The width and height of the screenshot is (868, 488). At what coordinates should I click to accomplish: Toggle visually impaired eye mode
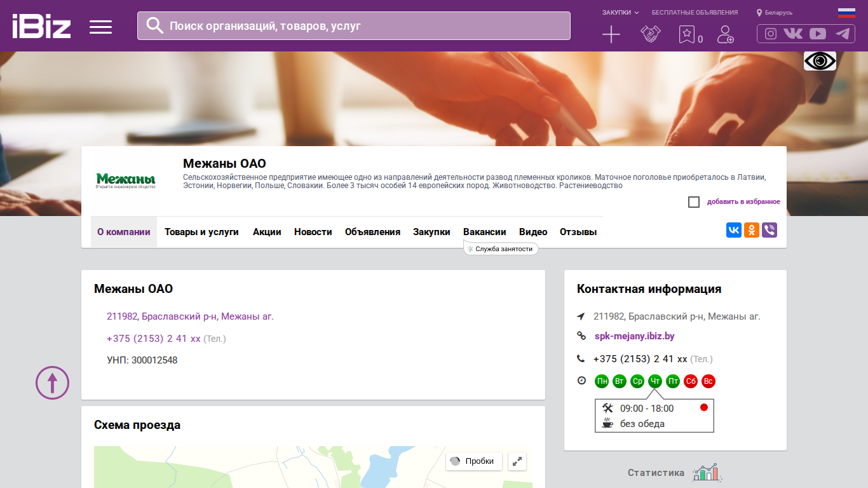[820, 61]
